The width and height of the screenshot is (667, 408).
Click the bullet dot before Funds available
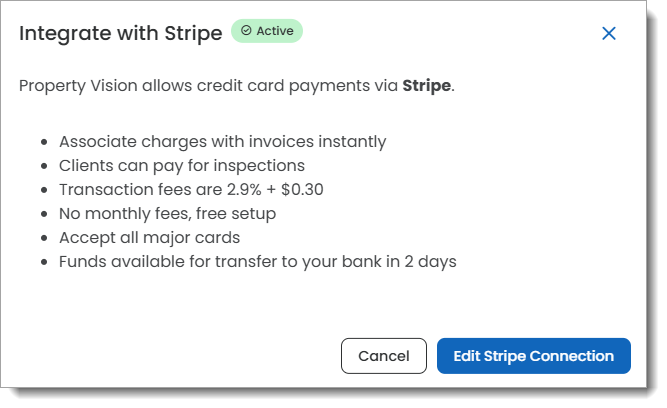tap(41, 262)
